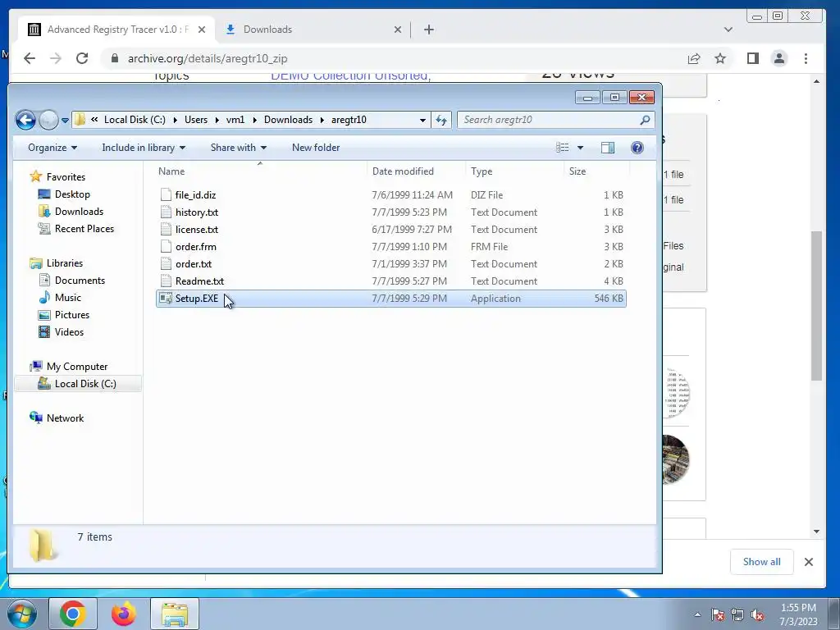The width and height of the screenshot is (840, 630).
Task: Select Network in navigation pane
Action: 65,418
